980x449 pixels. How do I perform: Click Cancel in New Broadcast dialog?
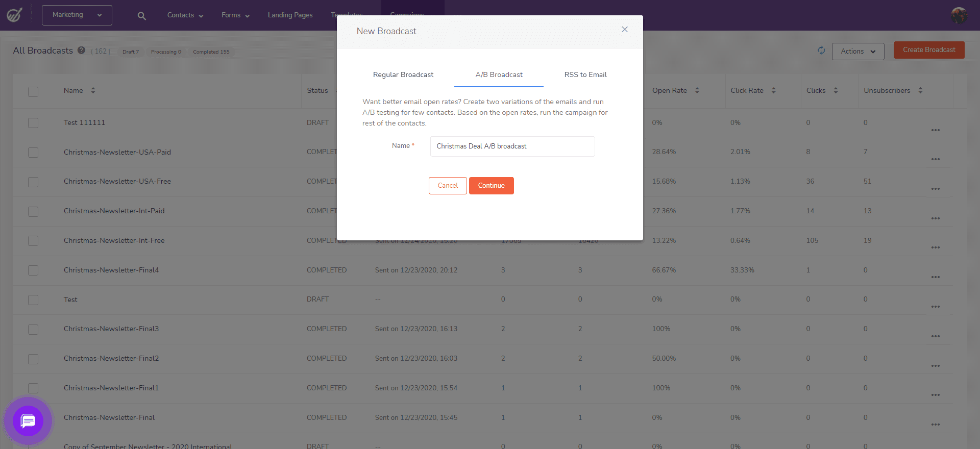[x=448, y=186]
